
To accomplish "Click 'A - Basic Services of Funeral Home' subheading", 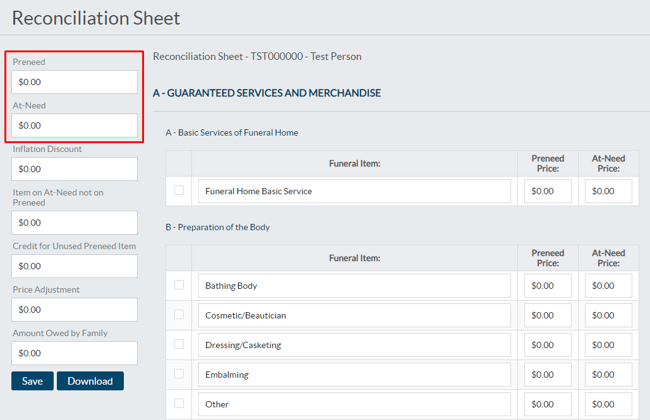I will [x=232, y=133].
